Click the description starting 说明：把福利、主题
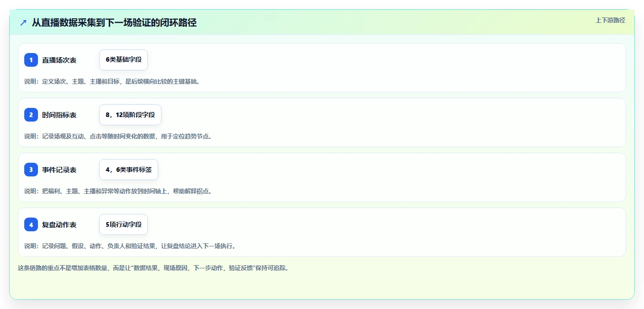The height and width of the screenshot is (309, 644). (118, 191)
